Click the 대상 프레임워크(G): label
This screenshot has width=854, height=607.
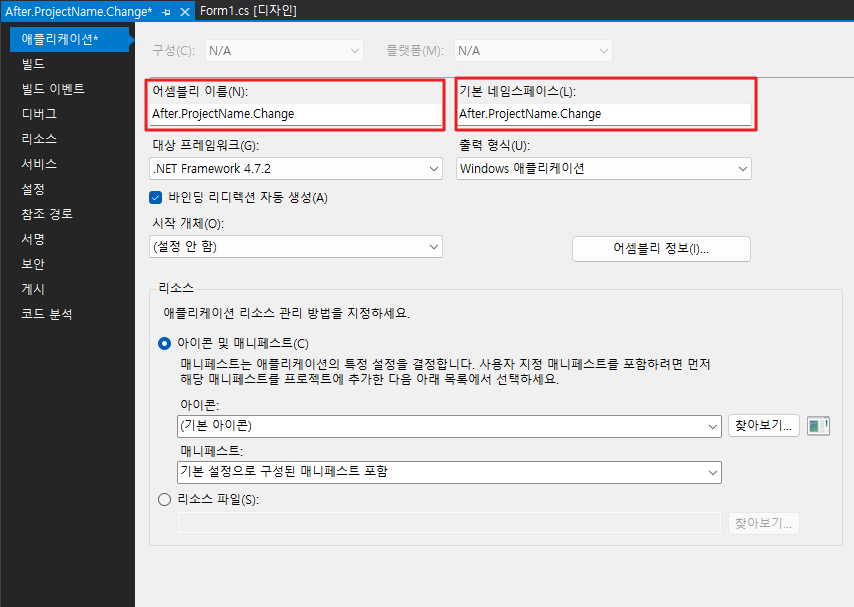click(205, 145)
